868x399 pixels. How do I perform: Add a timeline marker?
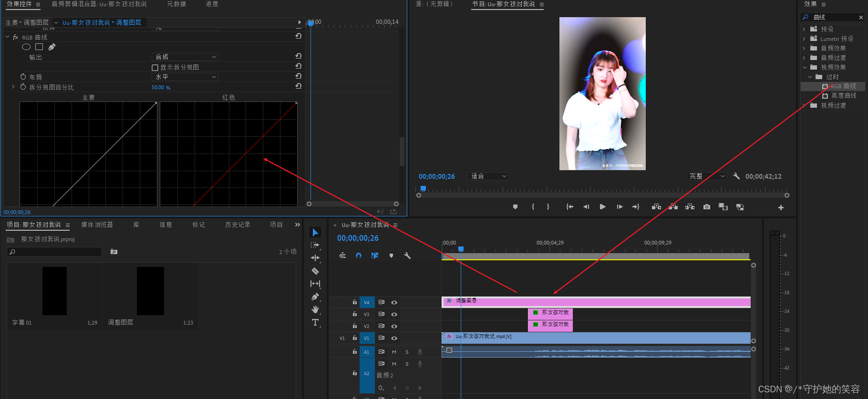coord(391,256)
